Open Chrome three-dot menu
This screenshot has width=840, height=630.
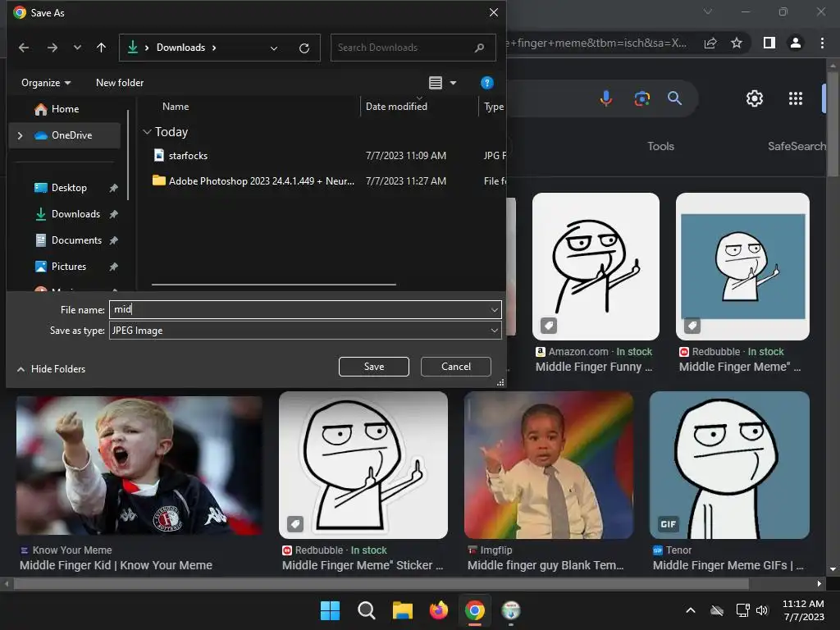pos(822,43)
